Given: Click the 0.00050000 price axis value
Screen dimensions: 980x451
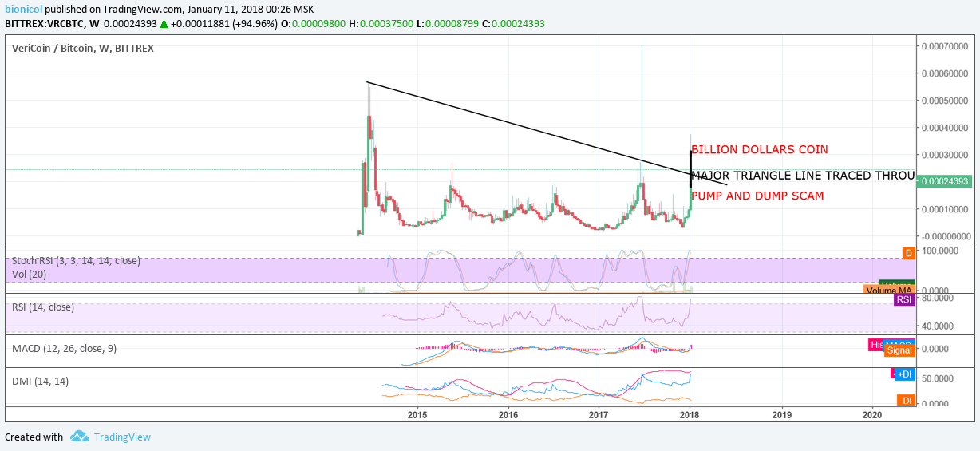Looking at the screenshot, I should tap(946, 101).
